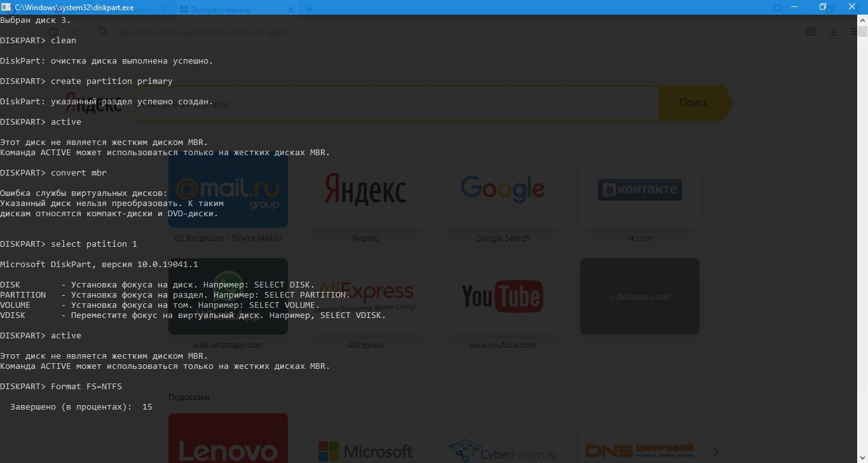Open the WhatsApp web speed dial tile
The height and width of the screenshot is (463, 868).
227,296
